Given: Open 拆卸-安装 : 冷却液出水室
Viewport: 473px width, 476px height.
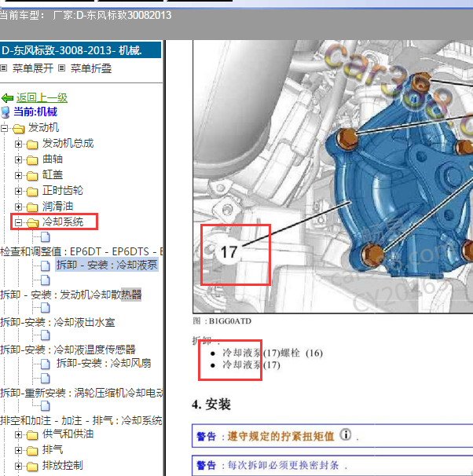Looking at the screenshot, I should pyautogui.click(x=57, y=322).
